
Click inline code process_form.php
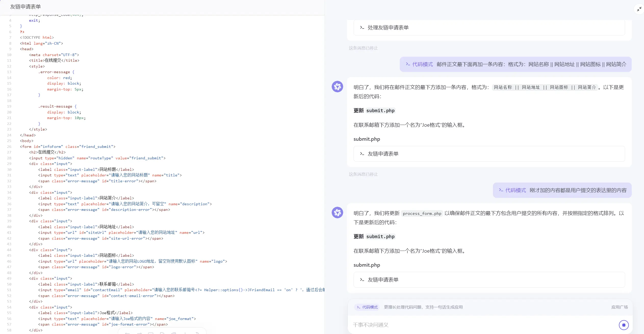pos(422,213)
